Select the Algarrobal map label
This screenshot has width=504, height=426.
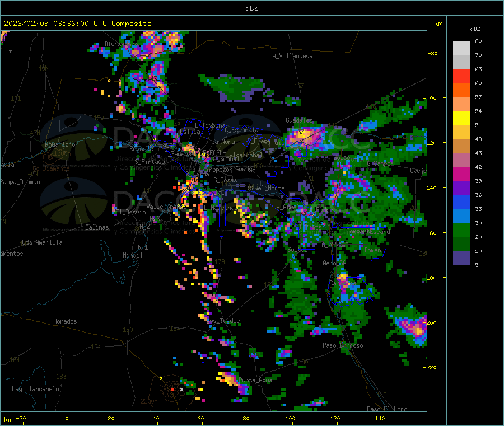click(x=246, y=155)
